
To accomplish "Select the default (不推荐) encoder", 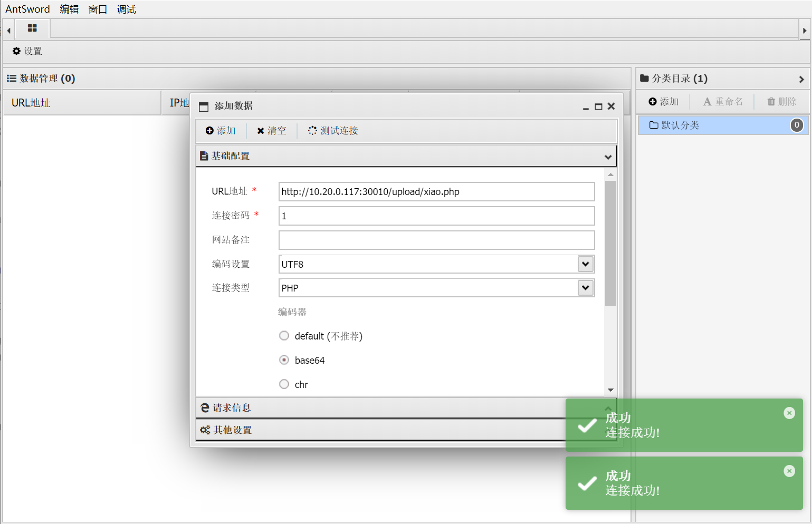I will point(284,336).
